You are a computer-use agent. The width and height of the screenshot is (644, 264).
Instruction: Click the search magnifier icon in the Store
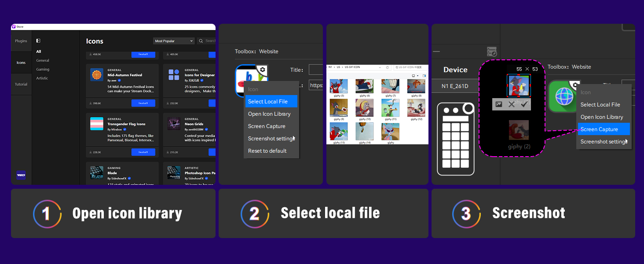pyautogui.click(x=201, y=41)
